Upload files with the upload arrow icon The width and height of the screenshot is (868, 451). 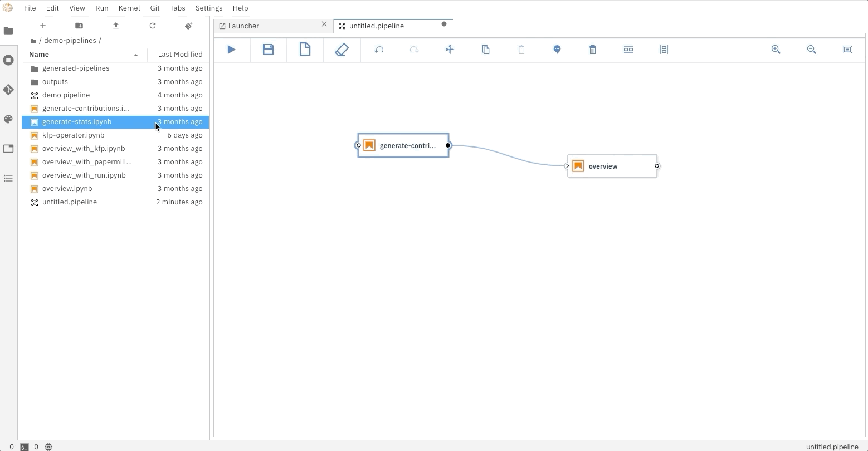click(x=116, y=26)
